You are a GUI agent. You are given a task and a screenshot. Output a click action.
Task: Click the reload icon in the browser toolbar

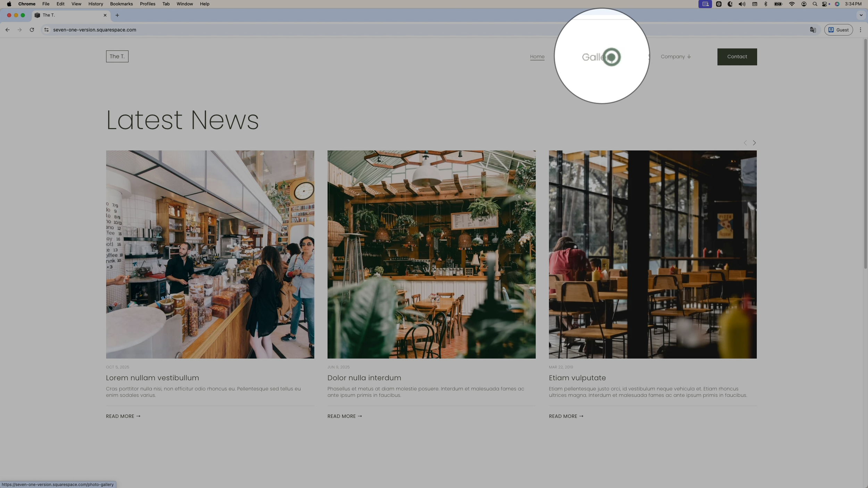pos(32,30)
